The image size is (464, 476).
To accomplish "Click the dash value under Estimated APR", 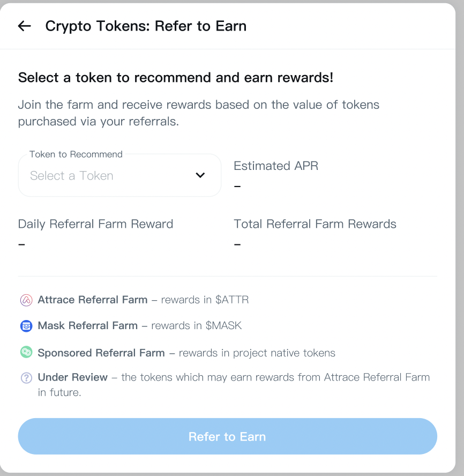I will 237,187.
